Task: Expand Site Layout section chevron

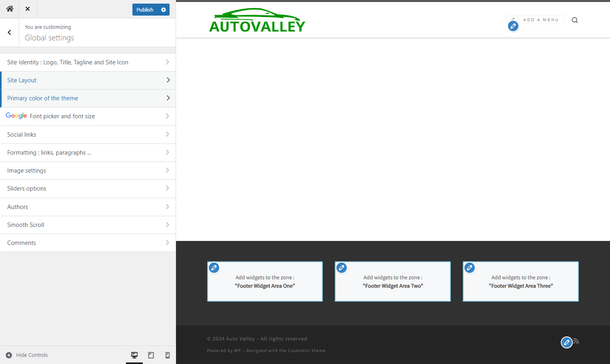Action: (168, 80)
